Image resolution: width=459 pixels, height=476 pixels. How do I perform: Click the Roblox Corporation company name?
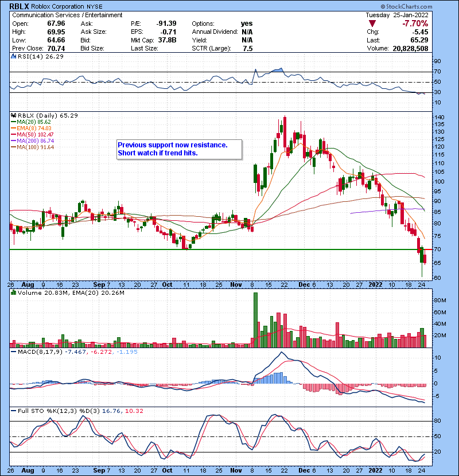click(57, 6)
